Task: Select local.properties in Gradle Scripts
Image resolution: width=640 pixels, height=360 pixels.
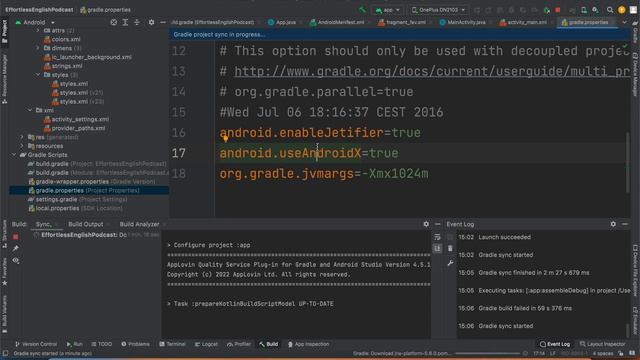Action: click(75, 208)
